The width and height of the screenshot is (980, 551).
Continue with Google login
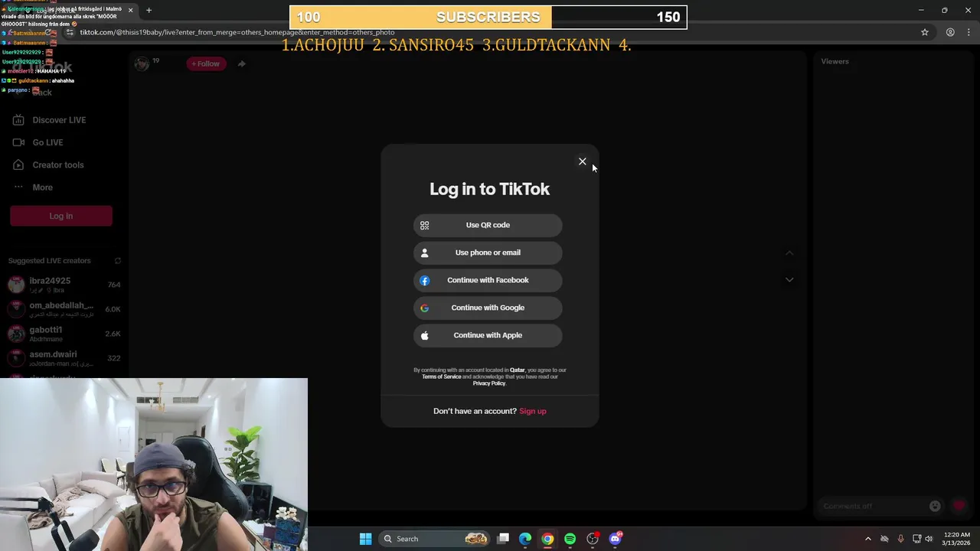[x=488, y=308]
